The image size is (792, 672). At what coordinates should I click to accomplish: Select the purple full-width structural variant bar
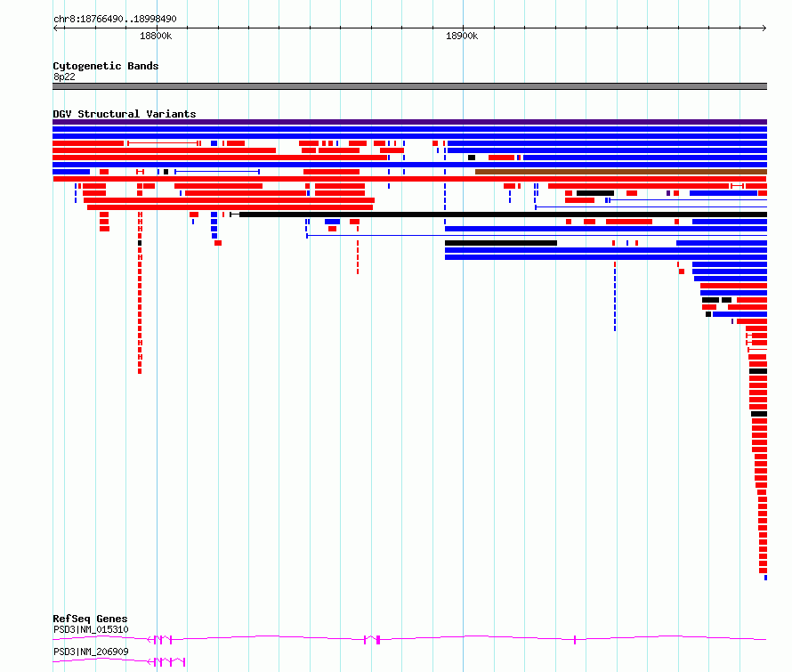click(x=409, y=122)
